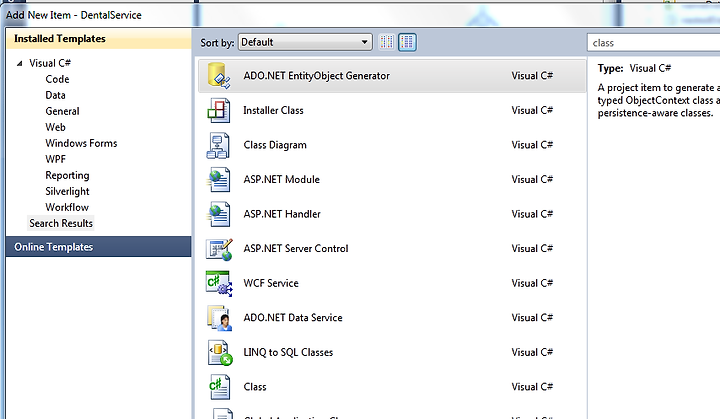720x419 pixels.
Task: Click the ASP.NET Handler template icon
Action: 219,214
